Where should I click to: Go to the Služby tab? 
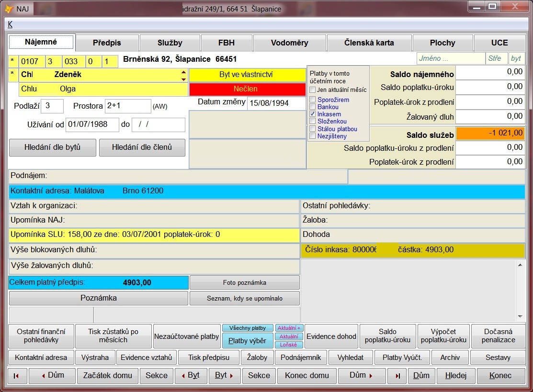[170, 43]
